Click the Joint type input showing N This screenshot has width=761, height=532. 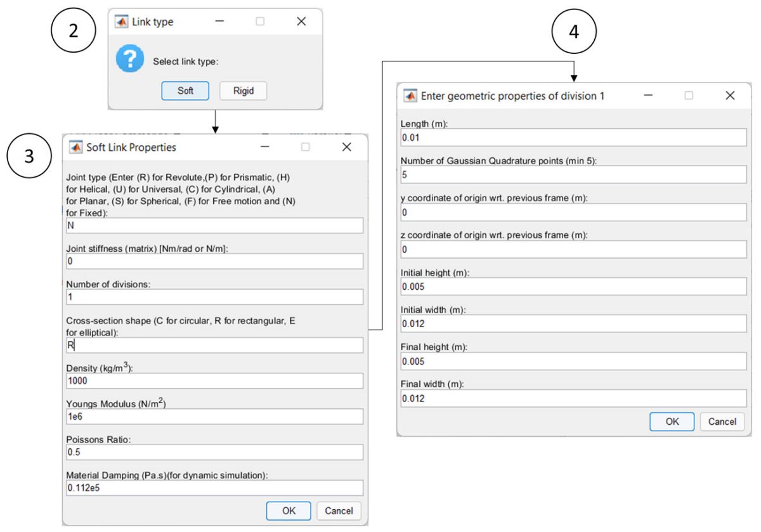pyautogui.click(x=214, y=225)
